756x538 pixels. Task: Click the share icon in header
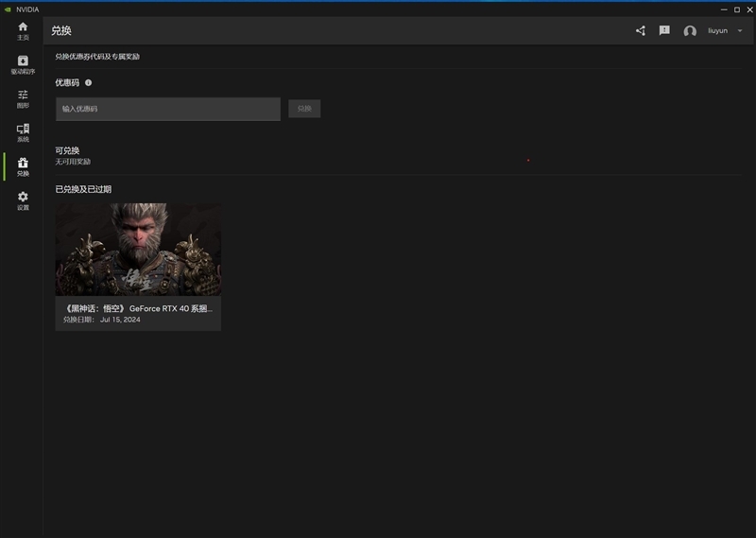640,30
